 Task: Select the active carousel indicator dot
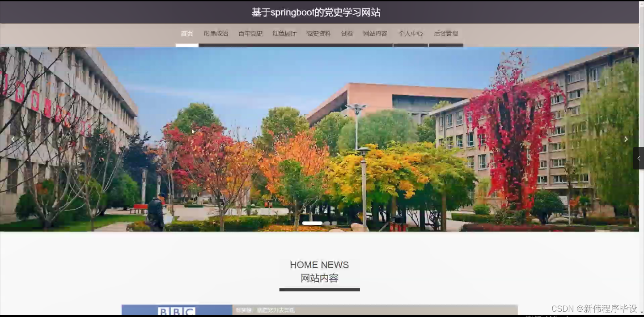coord(313,223)
